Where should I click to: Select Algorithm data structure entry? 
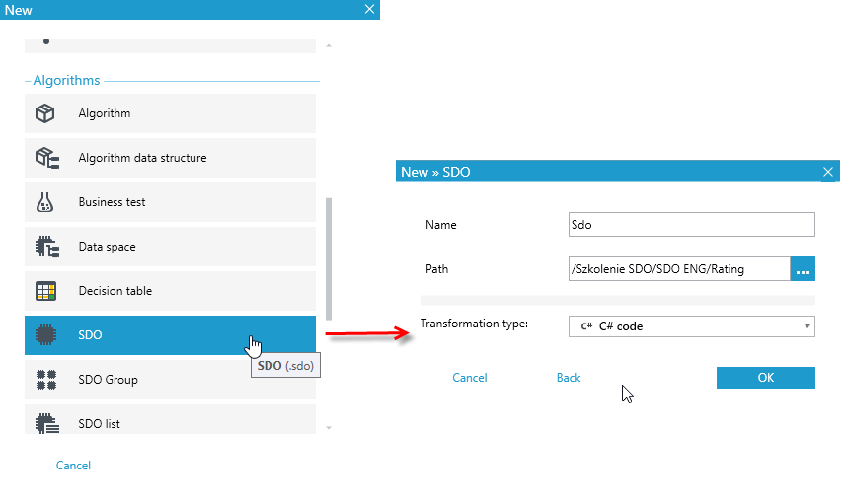[170, 158]
